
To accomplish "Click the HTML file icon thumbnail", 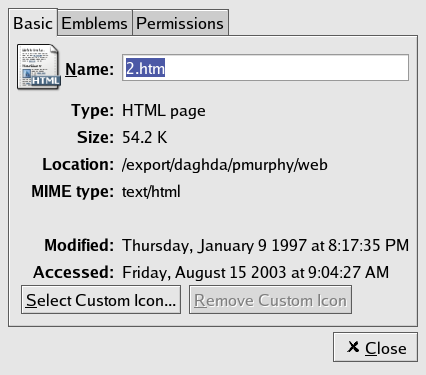I will coord(39,67).
